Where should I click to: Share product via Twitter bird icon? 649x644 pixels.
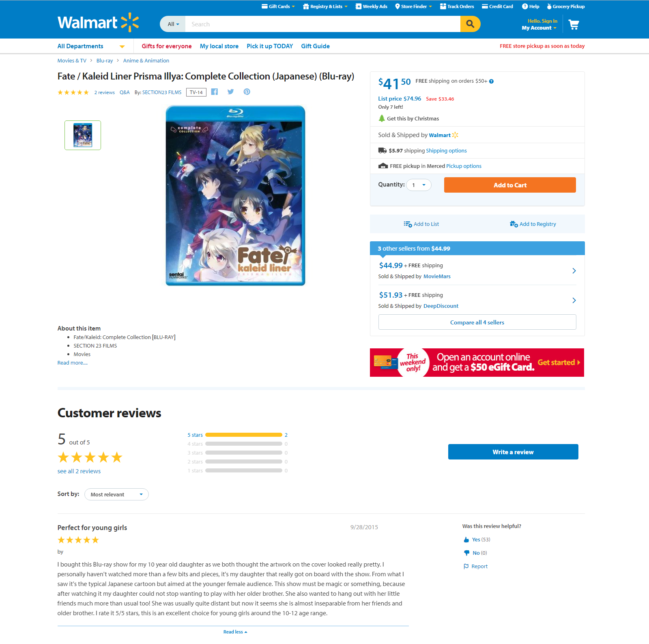(x=230, y=92)
